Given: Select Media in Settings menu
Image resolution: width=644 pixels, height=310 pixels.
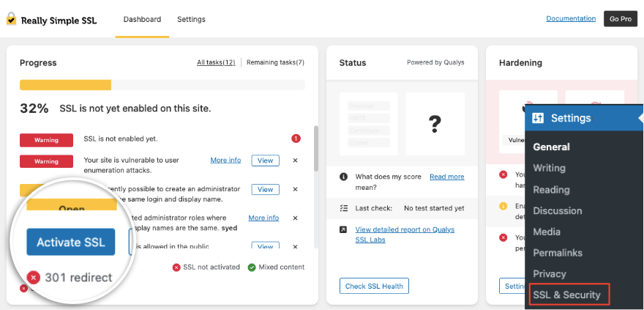Looking at the screenshot, I should pyautogui.click(x=547, y=232).
